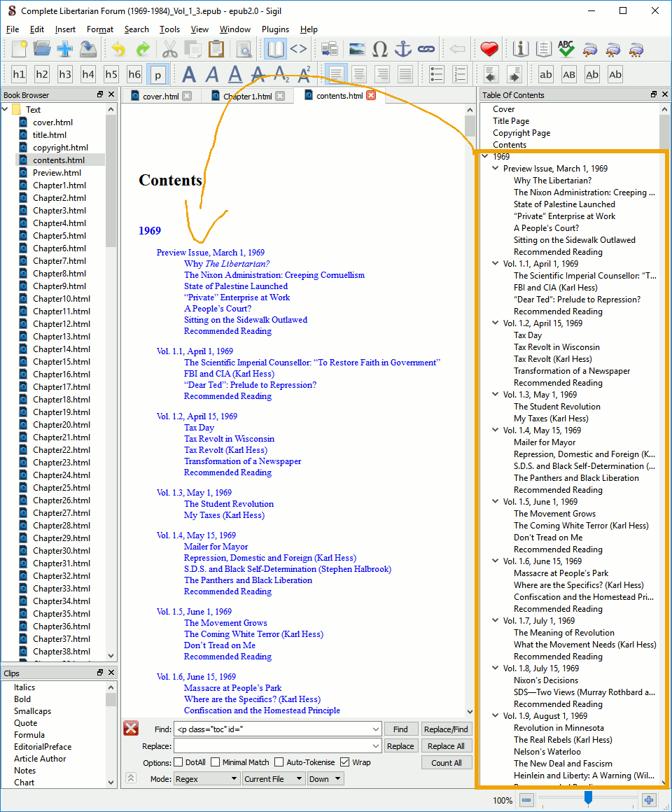Close the contents.html tab
Screen dimensions: 672x812
(x=371, y=95)
